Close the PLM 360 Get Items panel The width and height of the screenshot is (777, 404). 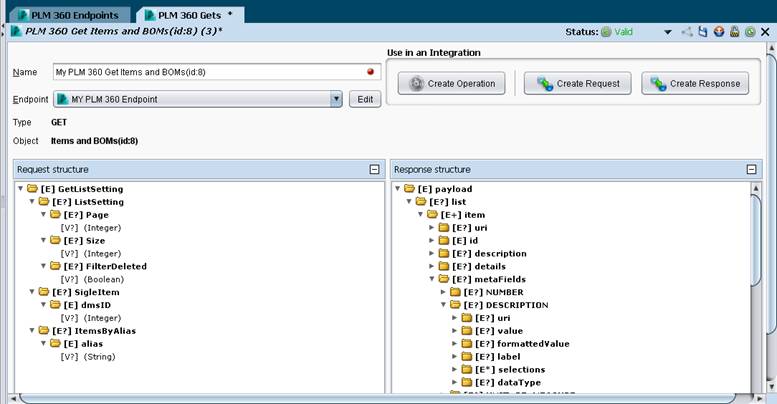[x=765, y=32]
